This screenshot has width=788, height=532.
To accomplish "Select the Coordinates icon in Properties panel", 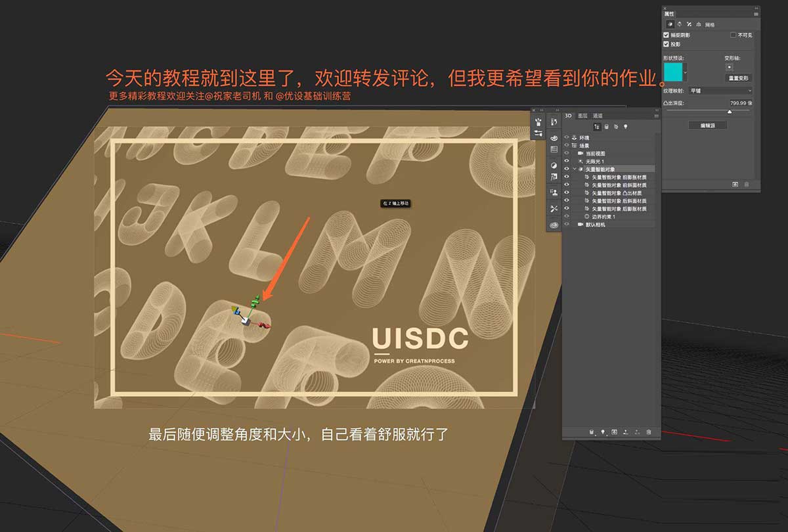I will [699, 24].
